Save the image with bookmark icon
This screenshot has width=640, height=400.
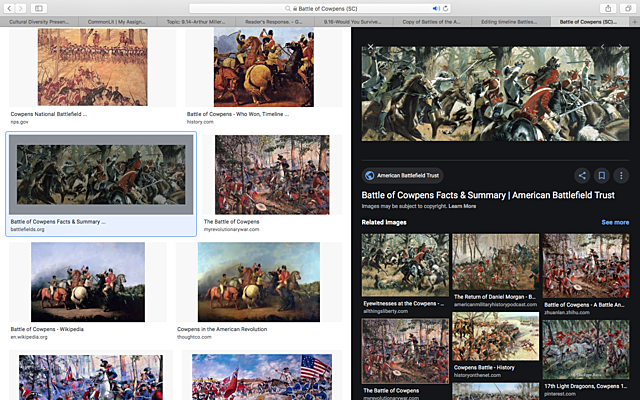click(x=602, y=176)
